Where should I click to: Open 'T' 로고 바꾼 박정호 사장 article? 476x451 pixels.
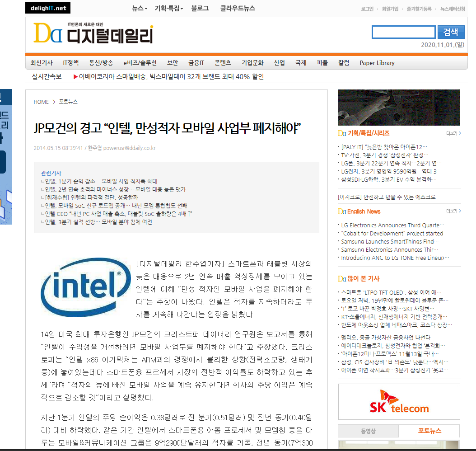387,309
